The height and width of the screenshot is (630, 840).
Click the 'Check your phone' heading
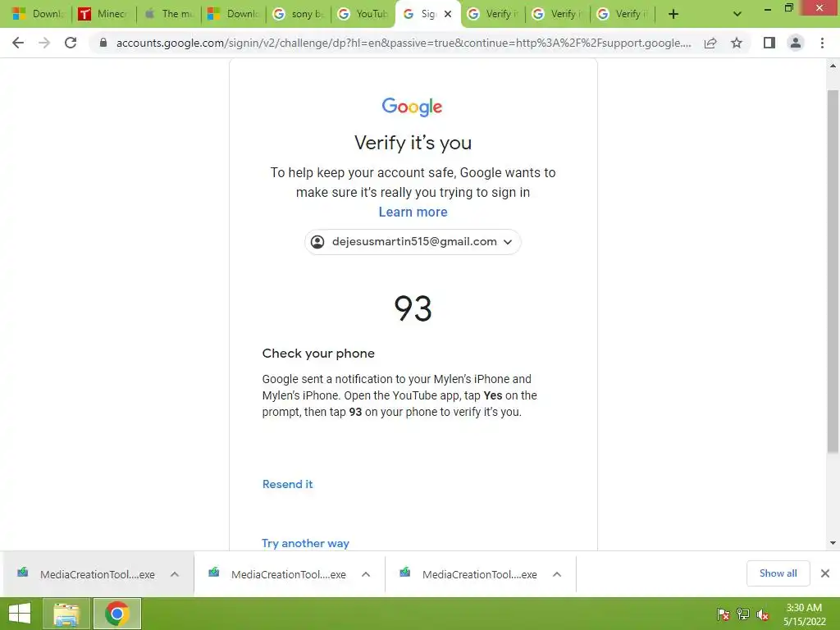point(318,354)
